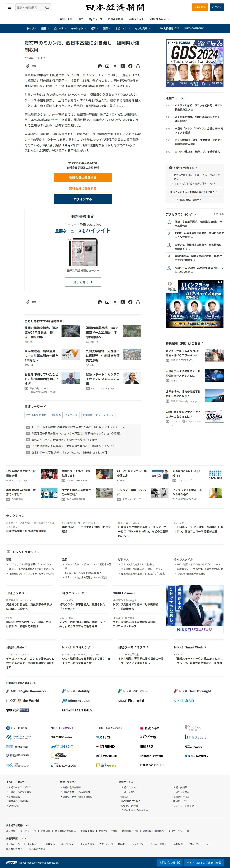Open the 日経 BizGate logo link
230x868 pixels.
coord(196,737)
